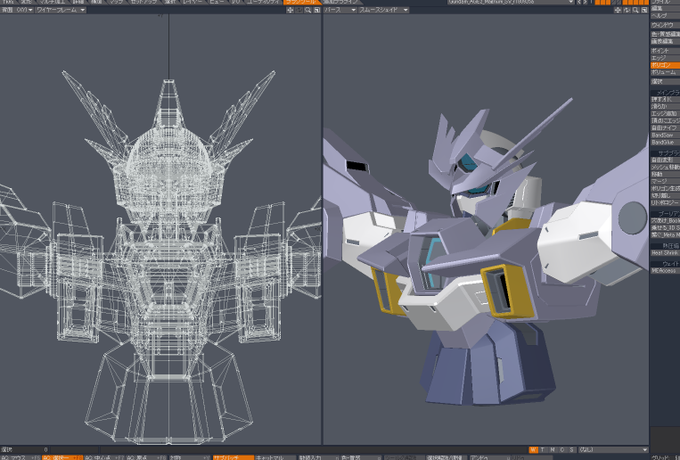680x460 pixels.
Task: Switch to the ビュー tab
Action: (x=216, y=2)
